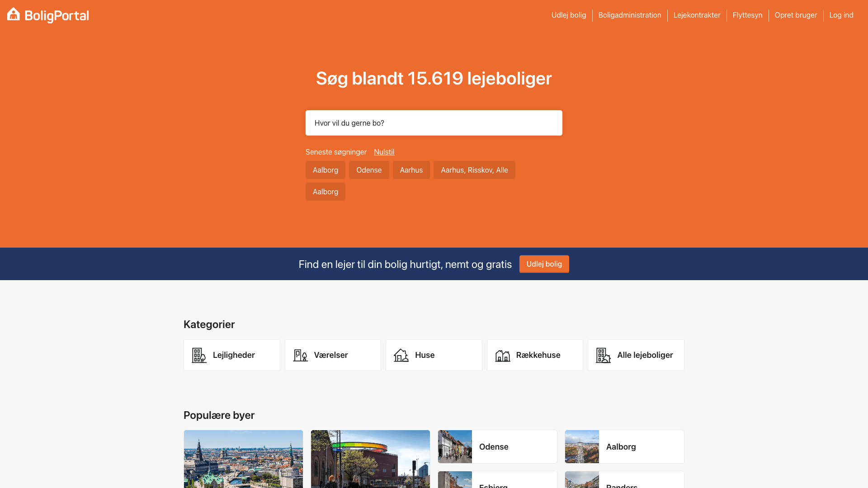Open Boligadministration menu item
Screen dimensions: 868x488
click(x=630, y=15)
